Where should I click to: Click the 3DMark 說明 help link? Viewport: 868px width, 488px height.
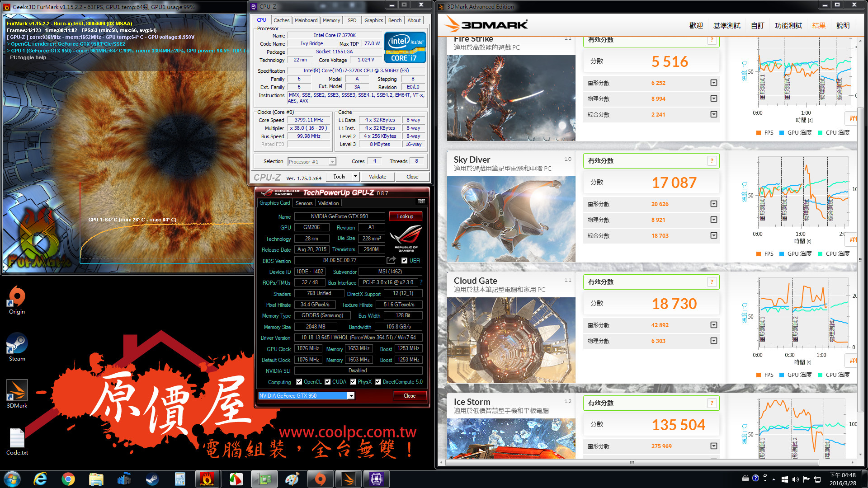point(843,26)
